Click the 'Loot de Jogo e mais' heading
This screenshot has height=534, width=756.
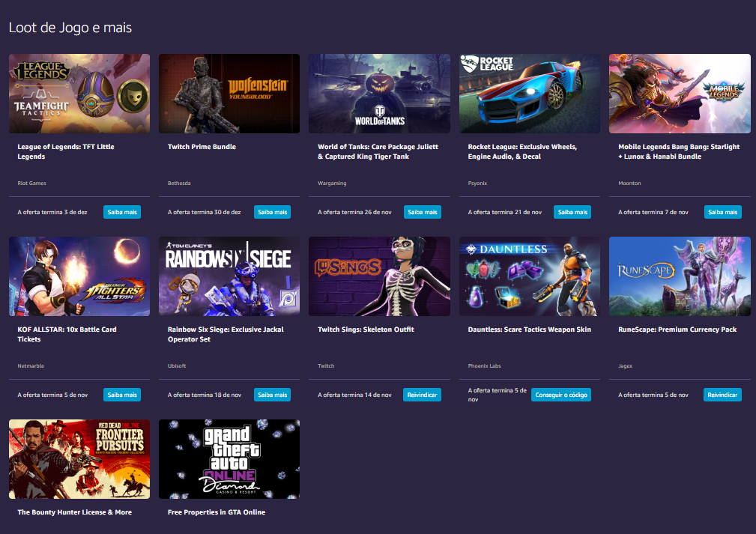[70, 28]
